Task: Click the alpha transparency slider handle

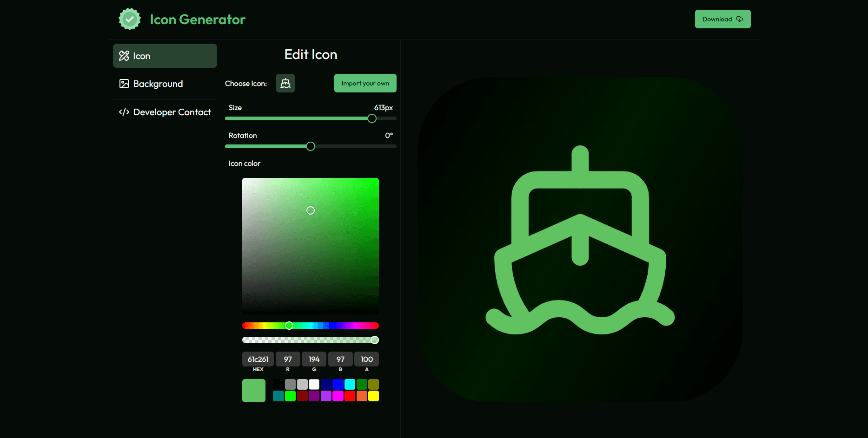Action: click(x=375, y=340)
